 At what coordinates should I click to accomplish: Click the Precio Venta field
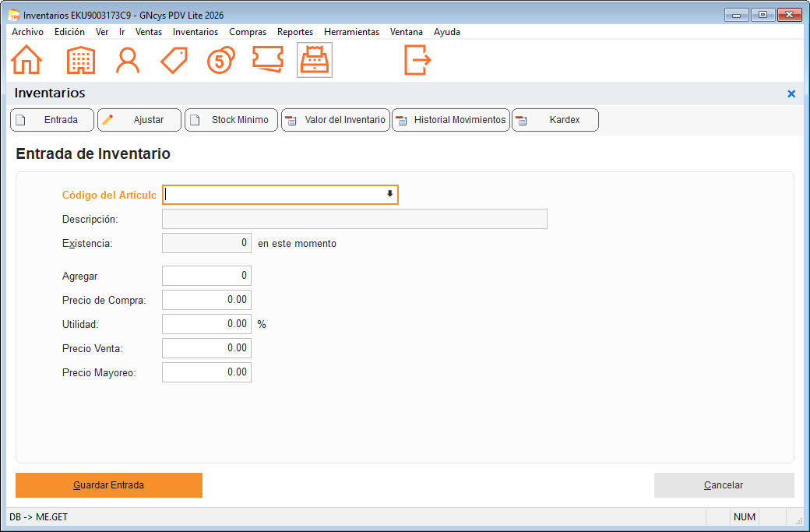206,348
